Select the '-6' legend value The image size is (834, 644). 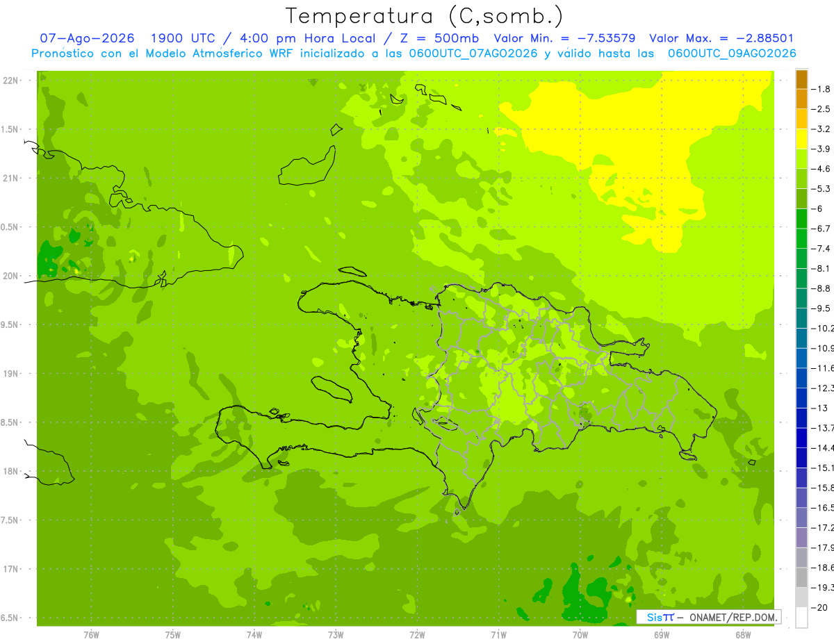point(818,208)
